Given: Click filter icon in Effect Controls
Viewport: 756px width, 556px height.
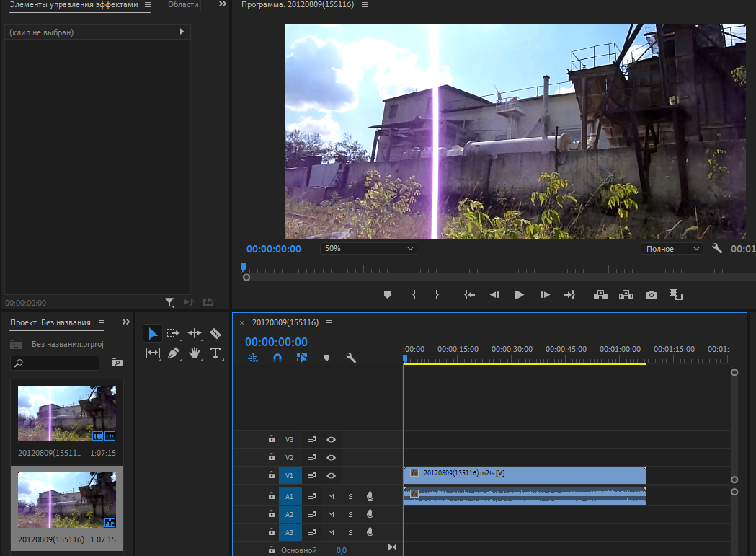Looking at the screenshot, I should [x=169, y=303].
